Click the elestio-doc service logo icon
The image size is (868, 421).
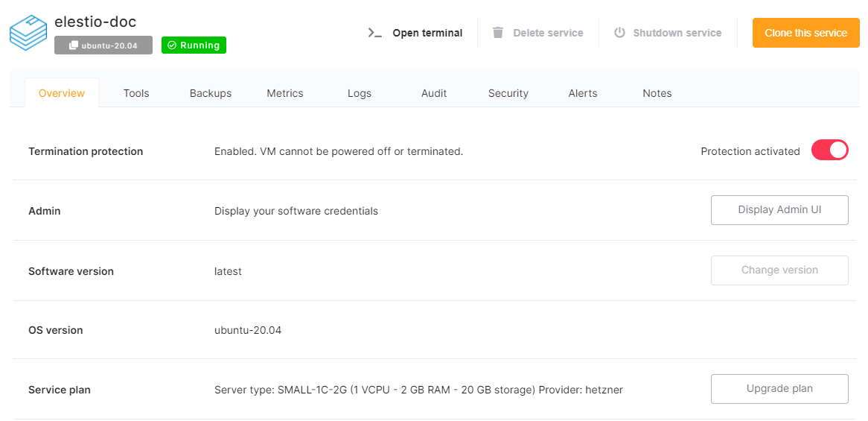pos(28,33)
